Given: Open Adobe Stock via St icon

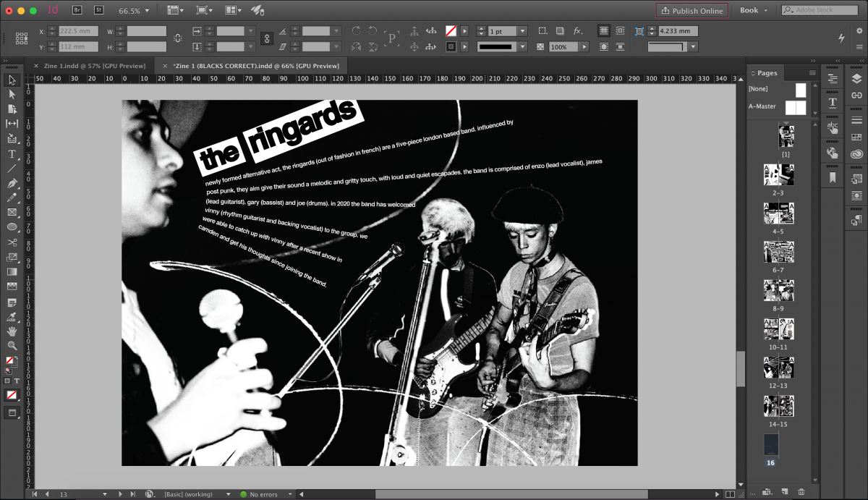Looking at the screenshot, I should click(99, 10).
